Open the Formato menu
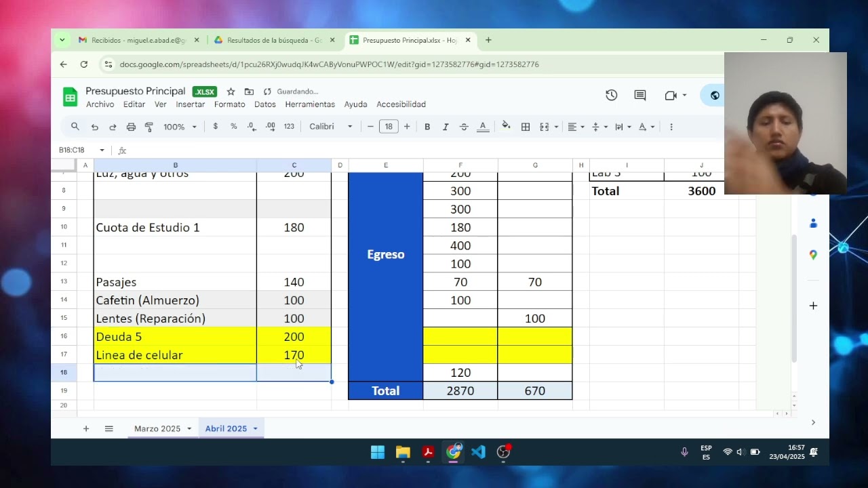The image size is (868, 488). point(230,104)
